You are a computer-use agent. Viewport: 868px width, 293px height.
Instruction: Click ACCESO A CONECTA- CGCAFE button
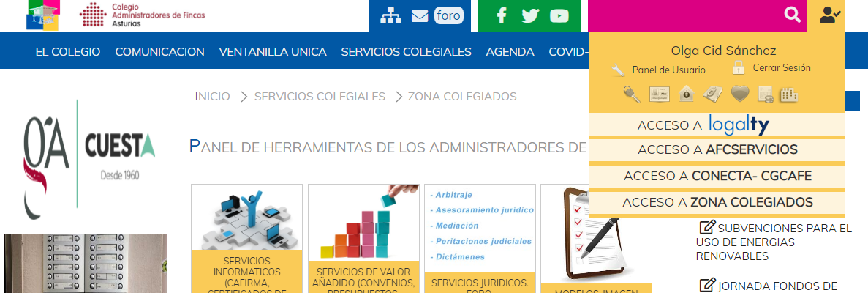[x=717, y=176]
